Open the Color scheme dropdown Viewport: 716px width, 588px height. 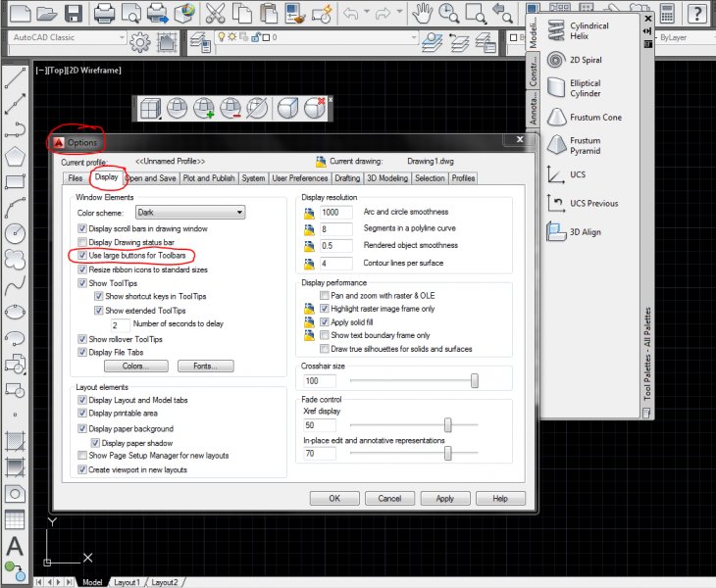point(189,212)
